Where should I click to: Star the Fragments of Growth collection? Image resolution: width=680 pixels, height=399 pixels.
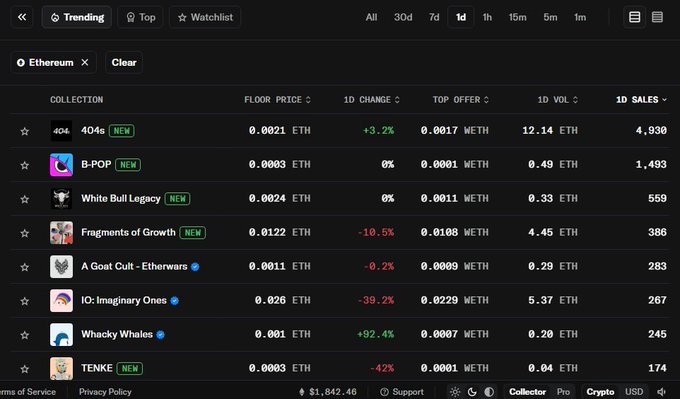click(25, 233)
